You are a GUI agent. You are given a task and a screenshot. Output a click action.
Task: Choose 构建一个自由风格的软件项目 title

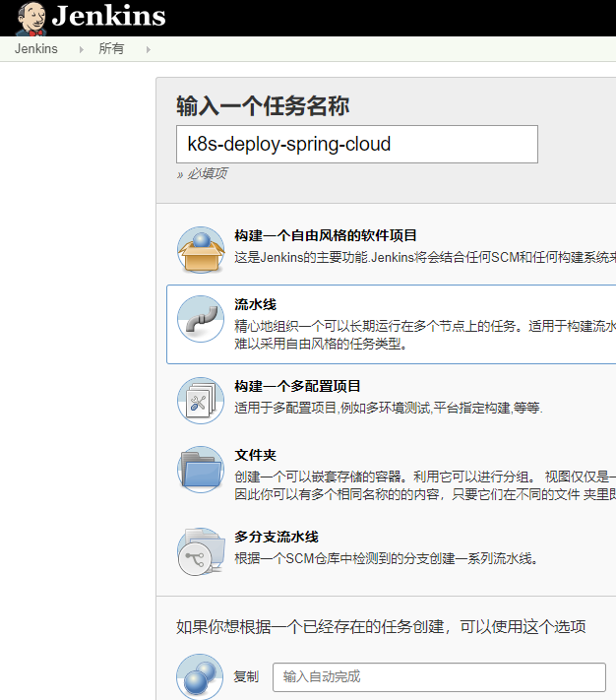coord(326,235)
